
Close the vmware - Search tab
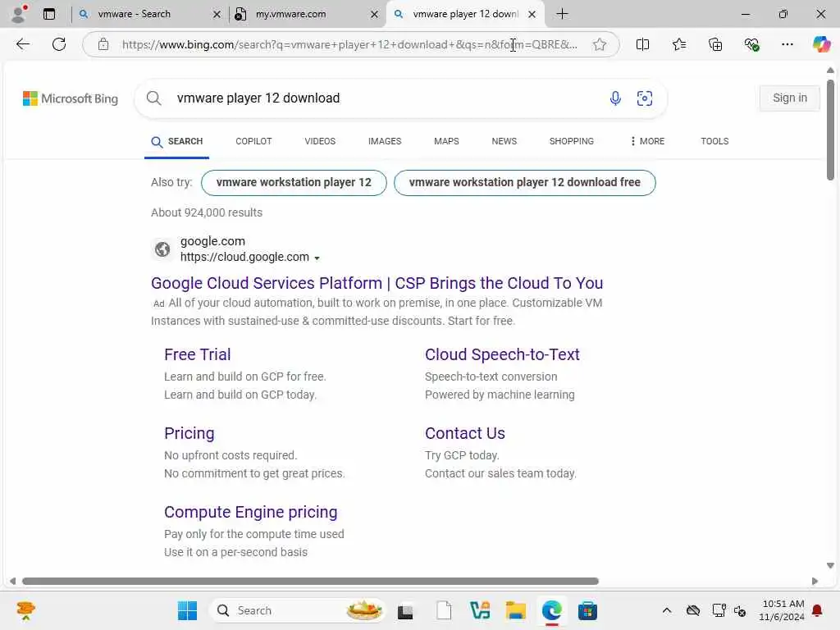pos(217,15)
